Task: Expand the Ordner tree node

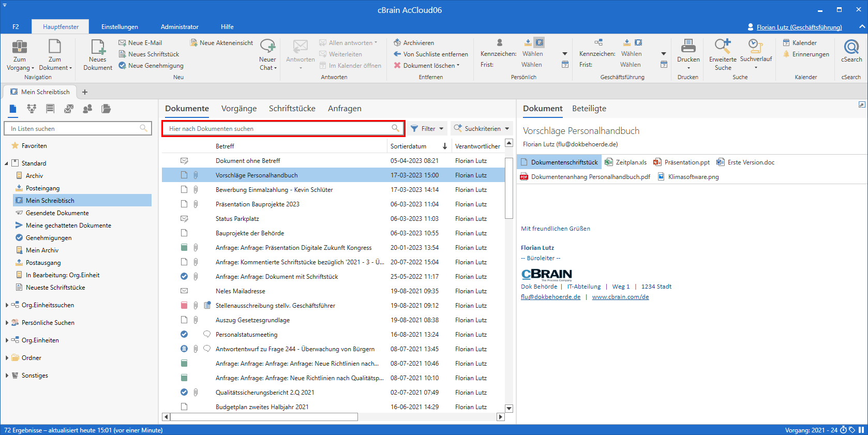Action: tap(7, 358)
